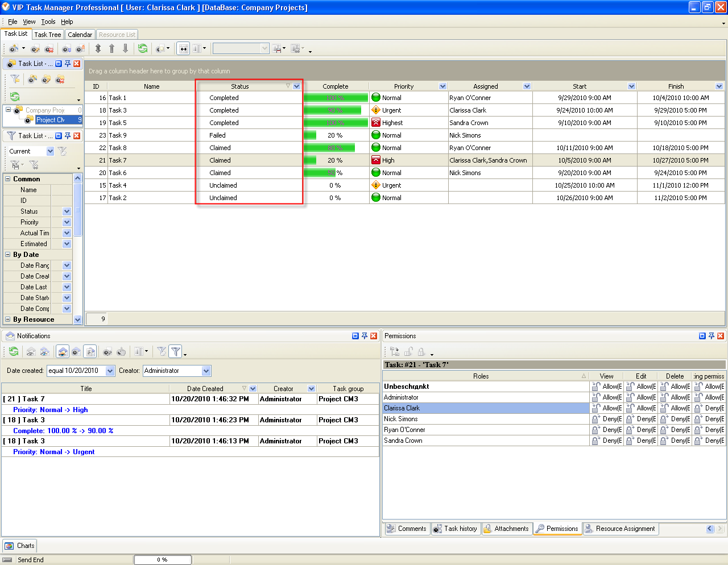
Task: Click the main toolbar Refresh icon
Action: pyautogui.click(x=143, y=49)
